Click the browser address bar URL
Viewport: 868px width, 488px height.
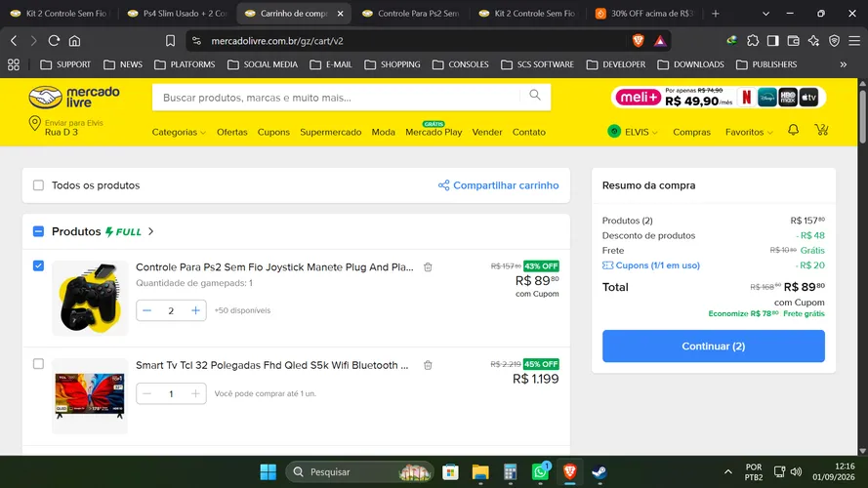point(276,41)
